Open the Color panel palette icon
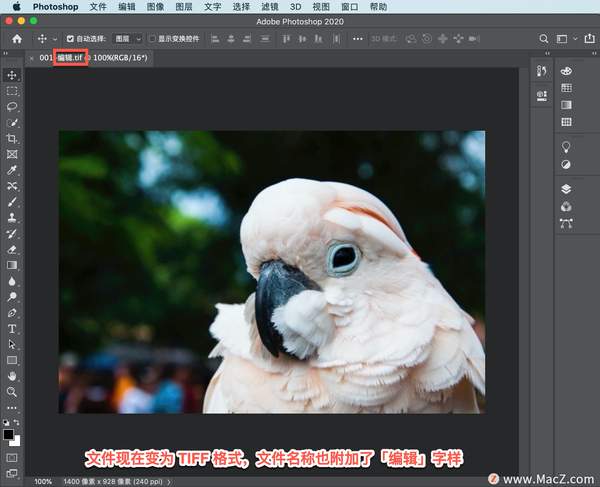The image size is (600, 487). (x=566, y=72)
